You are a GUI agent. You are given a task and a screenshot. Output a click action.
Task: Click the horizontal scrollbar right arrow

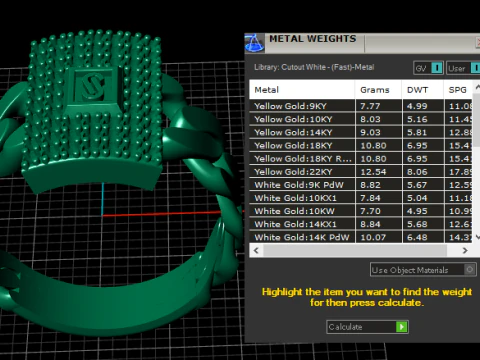pyautogui.click(x=465, y=250)
